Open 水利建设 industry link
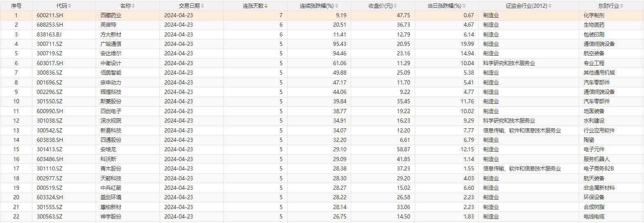 tap(594, 121)
